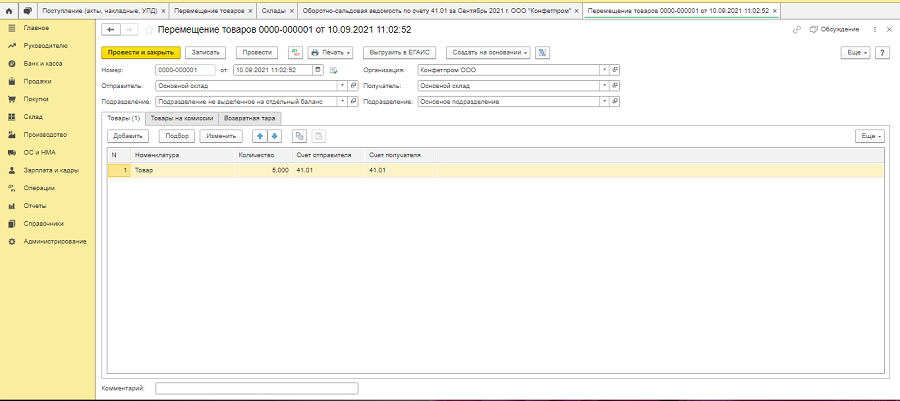This screenshot has height=401, width=900.
Task: Get a link to the document via the chain icon
Action: [x=798, y=30]
